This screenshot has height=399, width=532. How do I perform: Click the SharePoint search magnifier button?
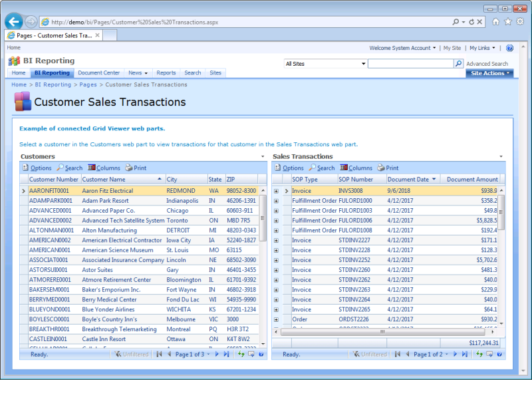point(458,64)
